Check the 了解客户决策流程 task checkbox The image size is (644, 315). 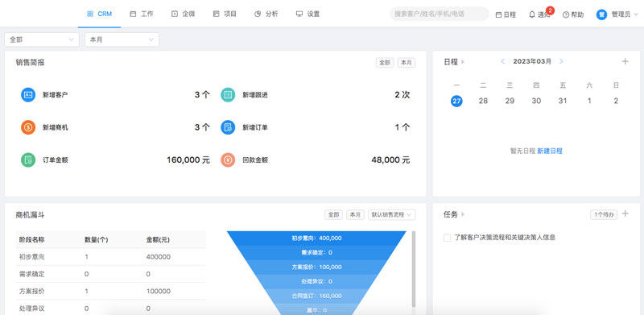448,238
